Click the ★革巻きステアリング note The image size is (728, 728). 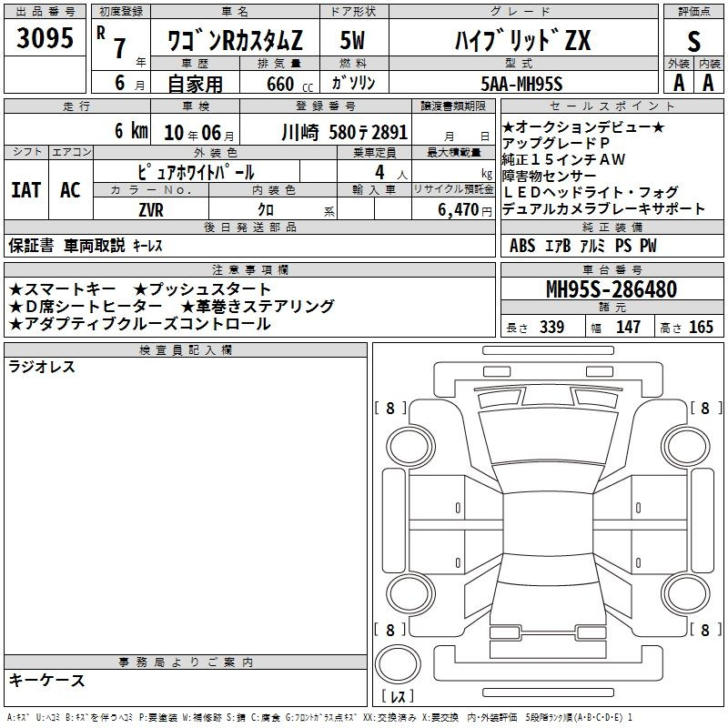[x=258, y=307]
